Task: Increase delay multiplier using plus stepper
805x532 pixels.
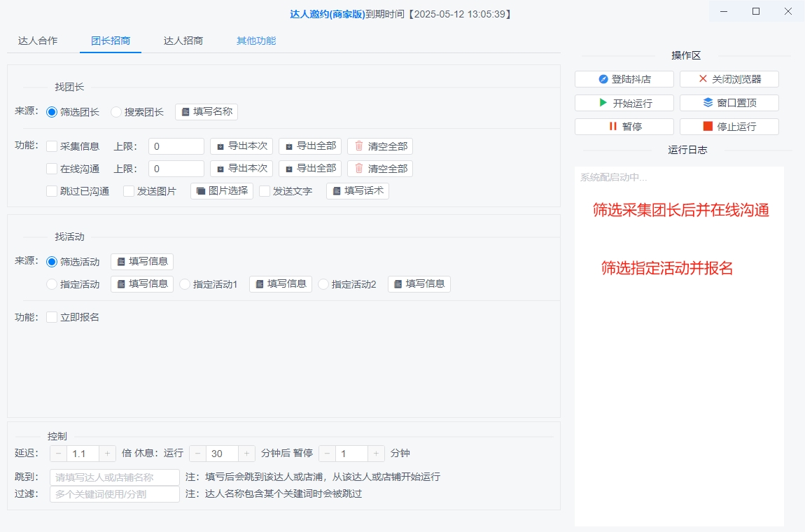Action: [x=107, y=453]
